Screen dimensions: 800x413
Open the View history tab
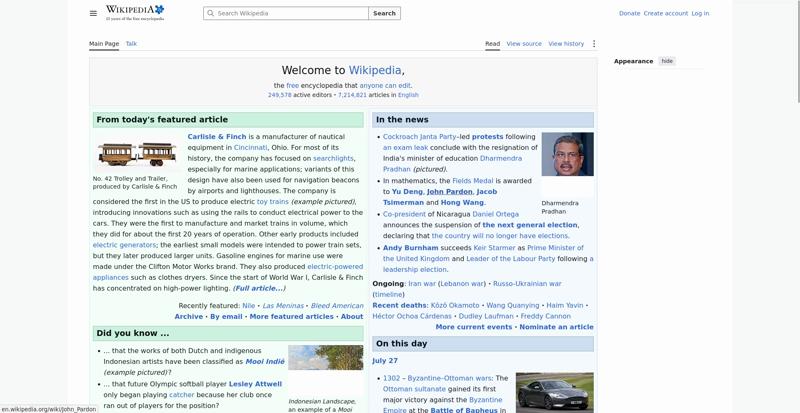point(566,44)
